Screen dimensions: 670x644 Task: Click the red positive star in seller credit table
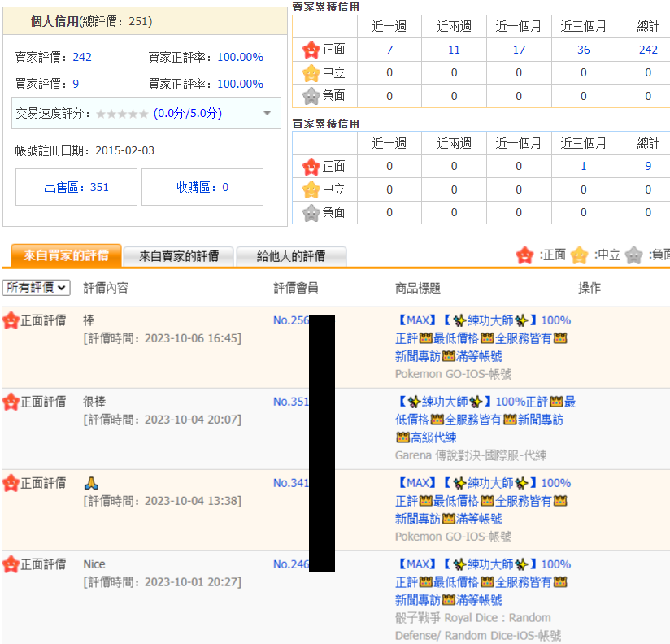(311, 50)
